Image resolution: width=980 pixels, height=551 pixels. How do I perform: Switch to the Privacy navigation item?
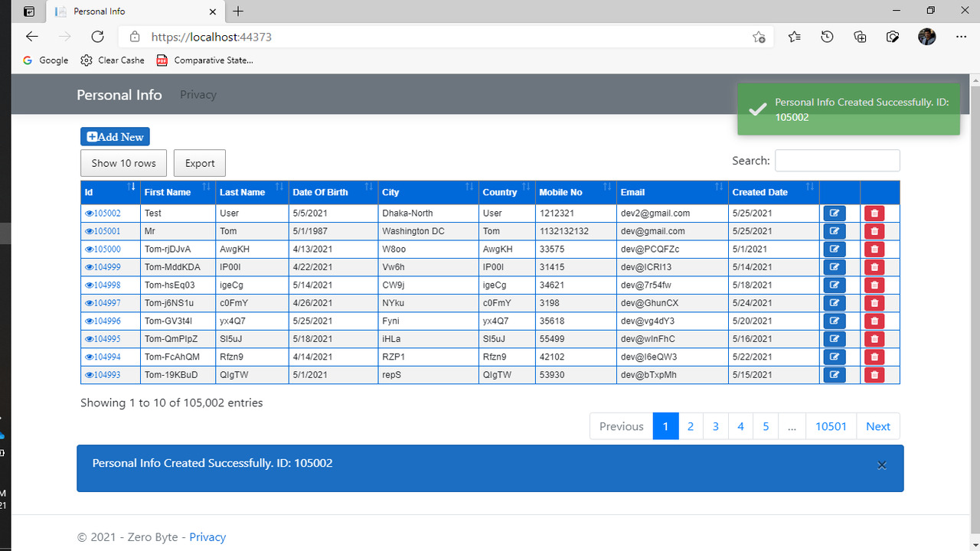point(198,94)
